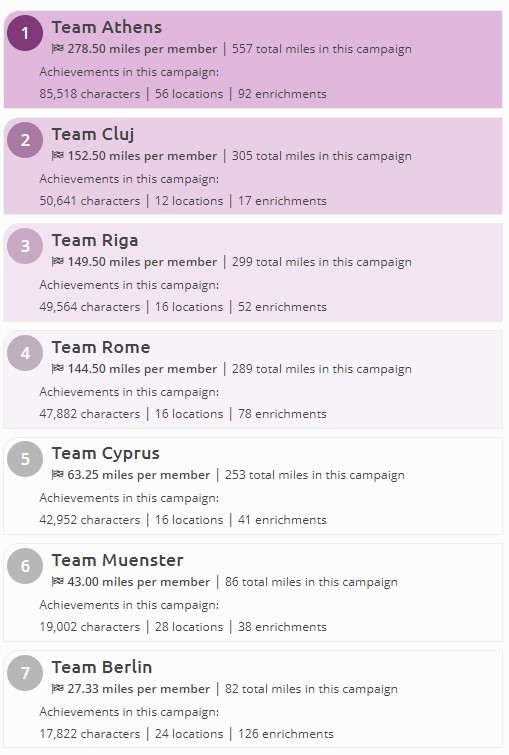The image size is (509, 755).
Task: Select the Team Berlin heading
Action: tap(102, 667)
